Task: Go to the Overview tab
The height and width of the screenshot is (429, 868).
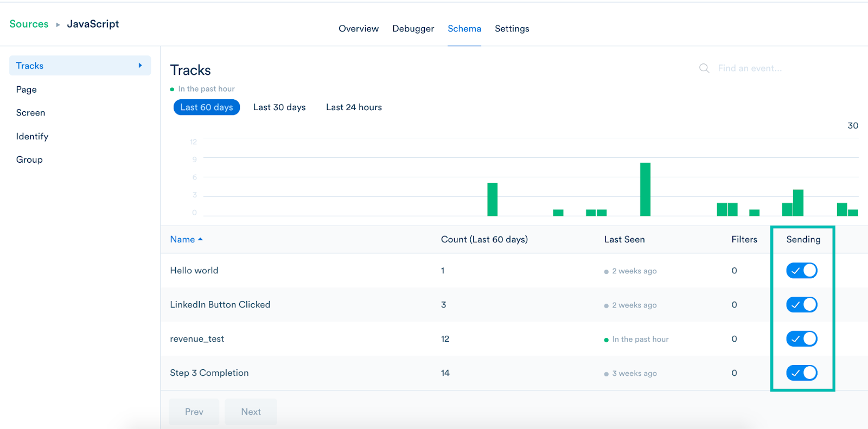Action: coord(359,29)
